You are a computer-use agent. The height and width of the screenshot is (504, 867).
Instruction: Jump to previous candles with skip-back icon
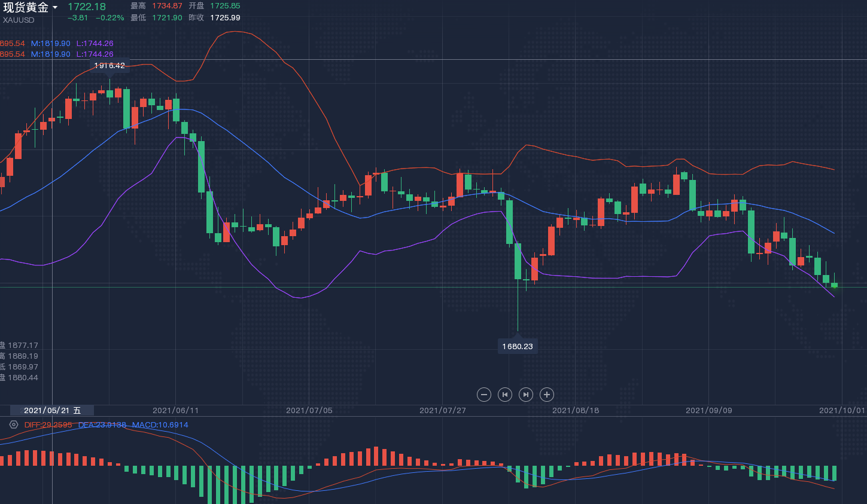click(505, 395)
